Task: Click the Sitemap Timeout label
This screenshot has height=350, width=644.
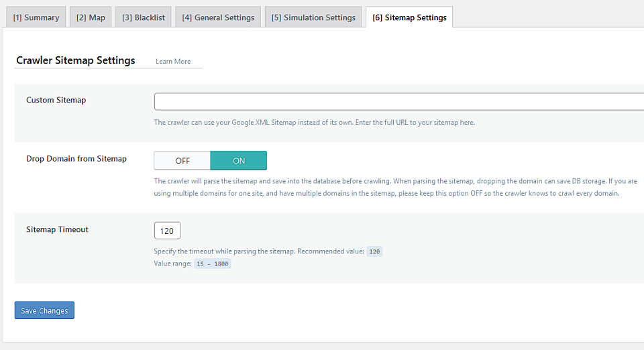Action: 57,229
